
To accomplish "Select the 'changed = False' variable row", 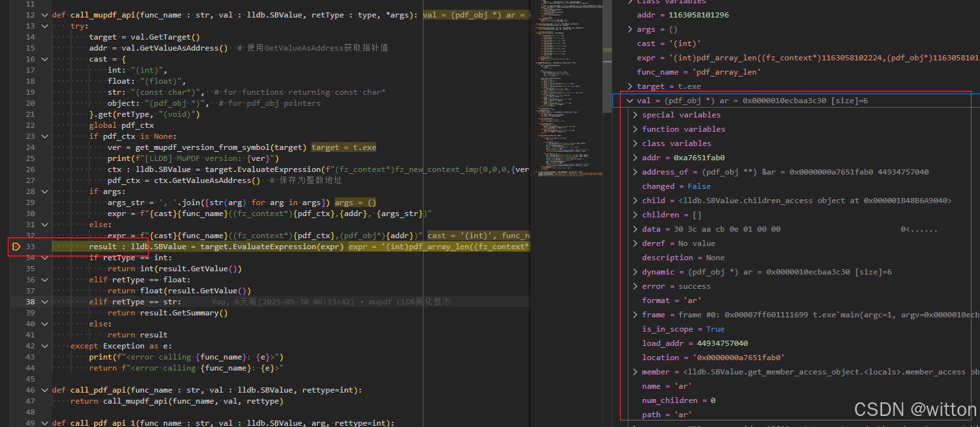I will [x=676, y=186].
